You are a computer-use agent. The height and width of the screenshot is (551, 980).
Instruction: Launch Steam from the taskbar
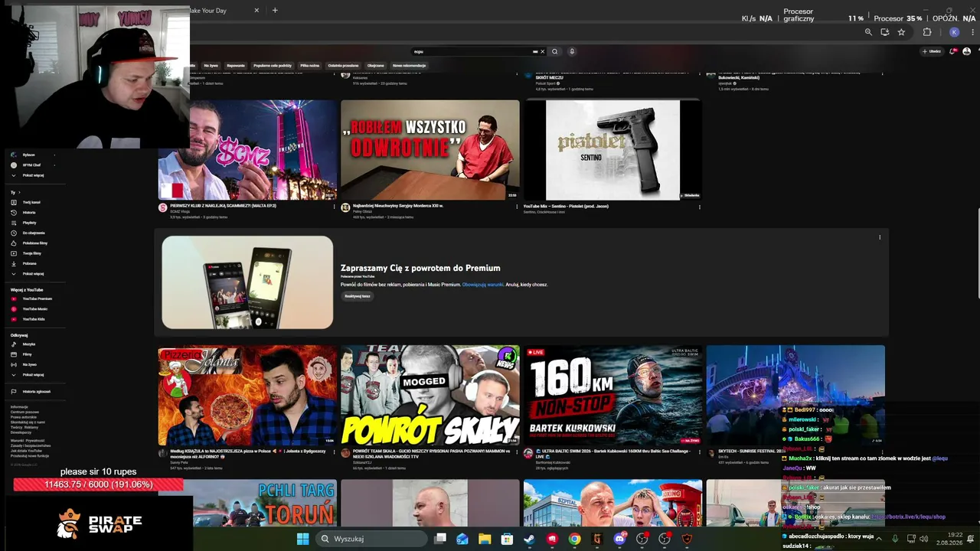529,539
